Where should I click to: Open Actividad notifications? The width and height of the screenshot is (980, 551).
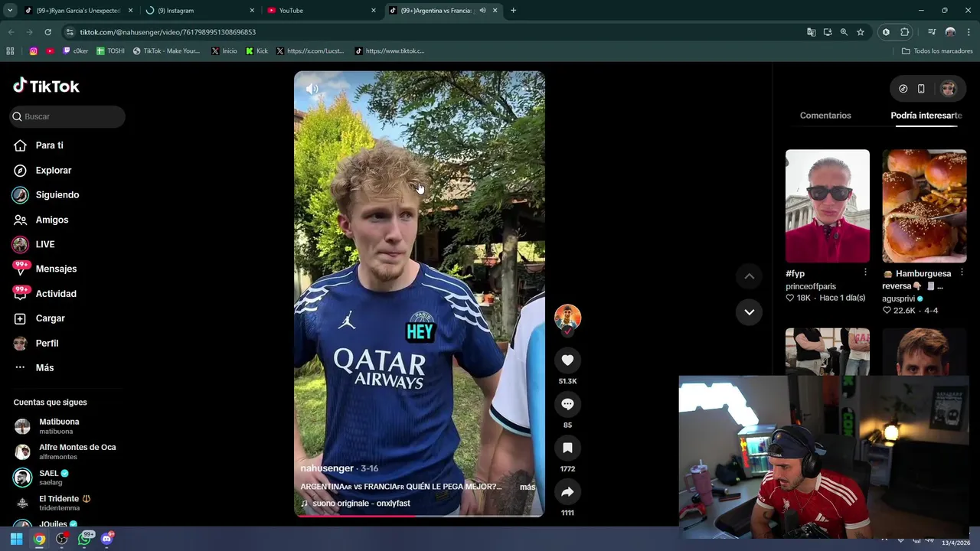[55, 294]
